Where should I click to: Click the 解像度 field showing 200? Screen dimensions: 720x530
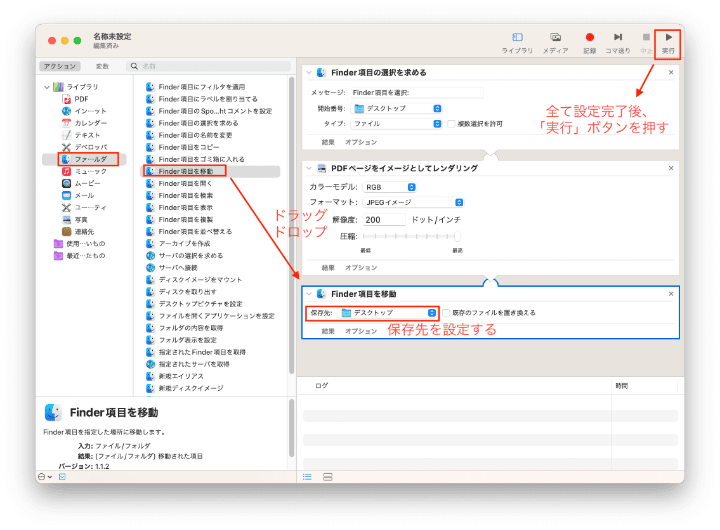(384, 220)
